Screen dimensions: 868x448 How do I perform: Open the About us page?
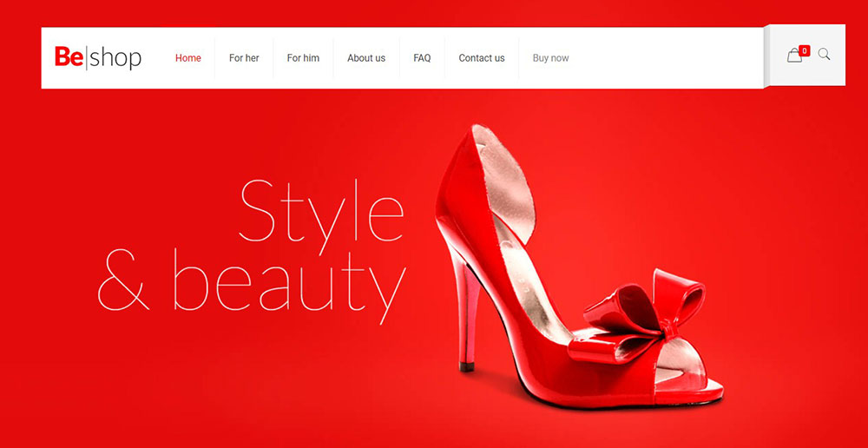[366, 58]
